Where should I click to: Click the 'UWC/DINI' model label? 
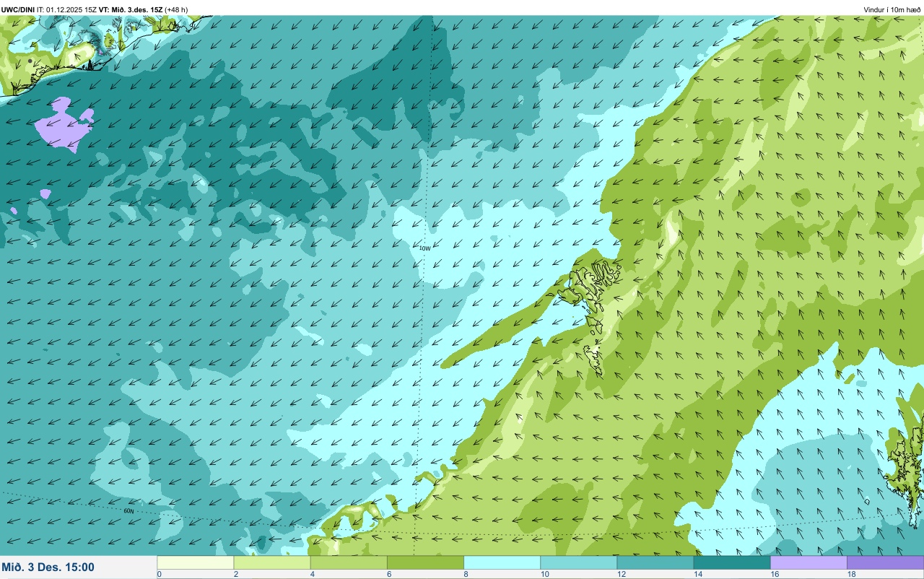click(x=18, y=9)
